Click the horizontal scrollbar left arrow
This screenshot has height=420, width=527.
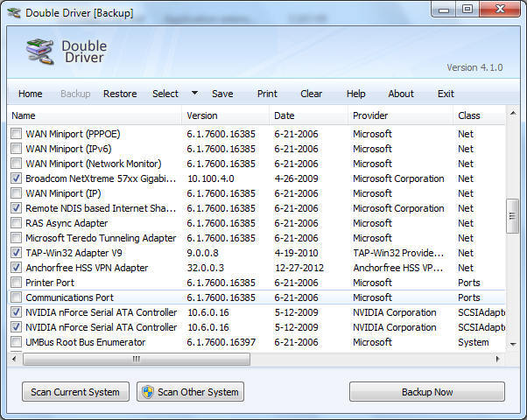click(x=14, y=359)
